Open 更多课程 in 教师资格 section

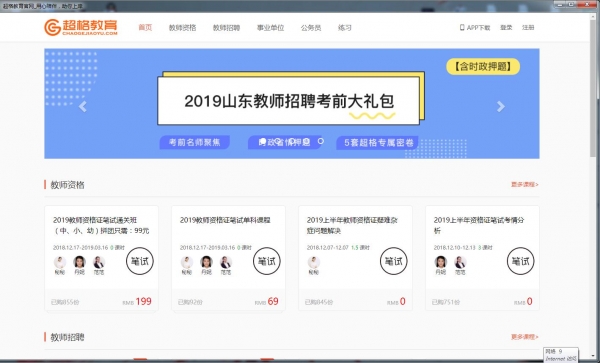[525, 184]
